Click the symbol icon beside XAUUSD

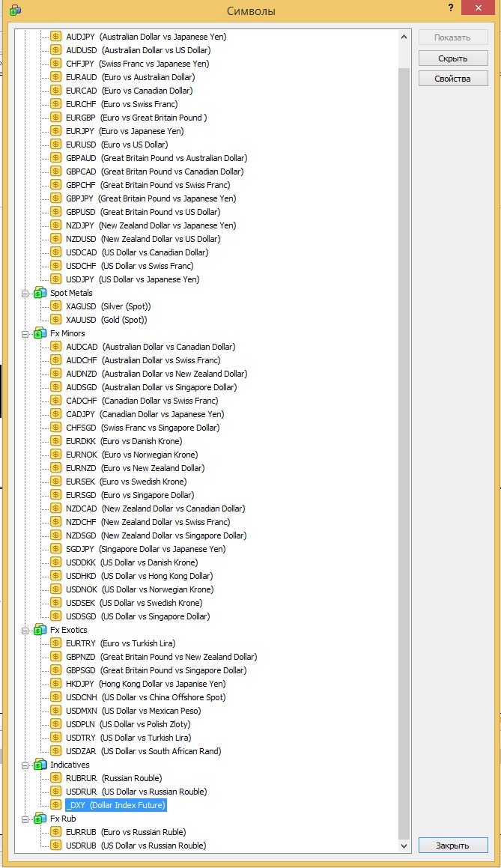point(56,319)
